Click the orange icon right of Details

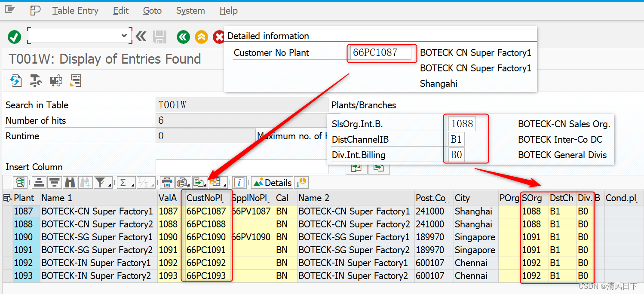(x=302, y=182)
